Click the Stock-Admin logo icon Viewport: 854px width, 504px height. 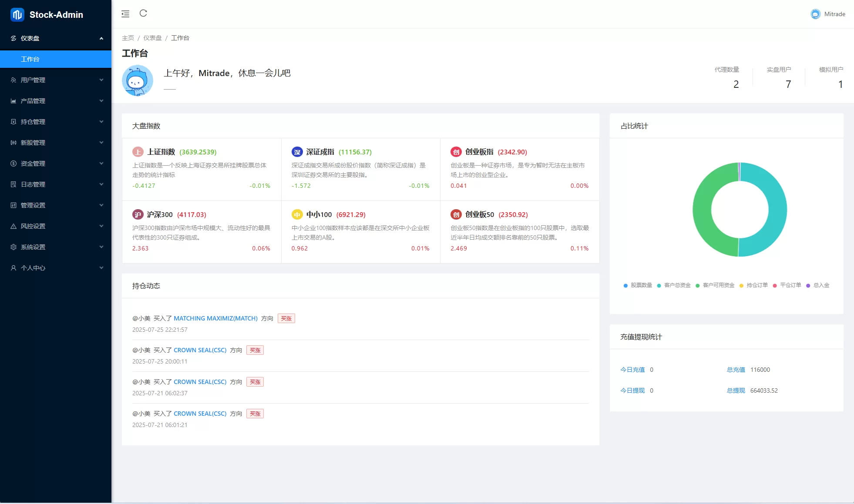(x=17, y=14)
